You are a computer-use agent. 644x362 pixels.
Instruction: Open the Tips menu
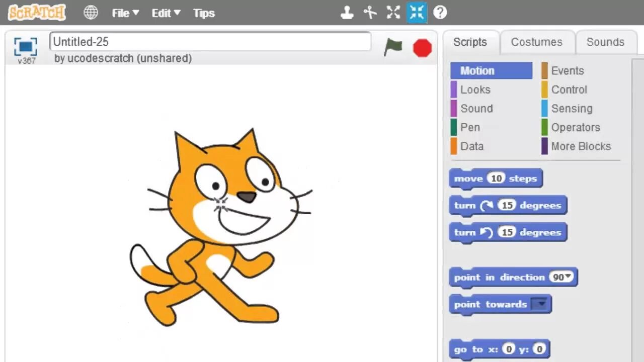tap(204, 13)
